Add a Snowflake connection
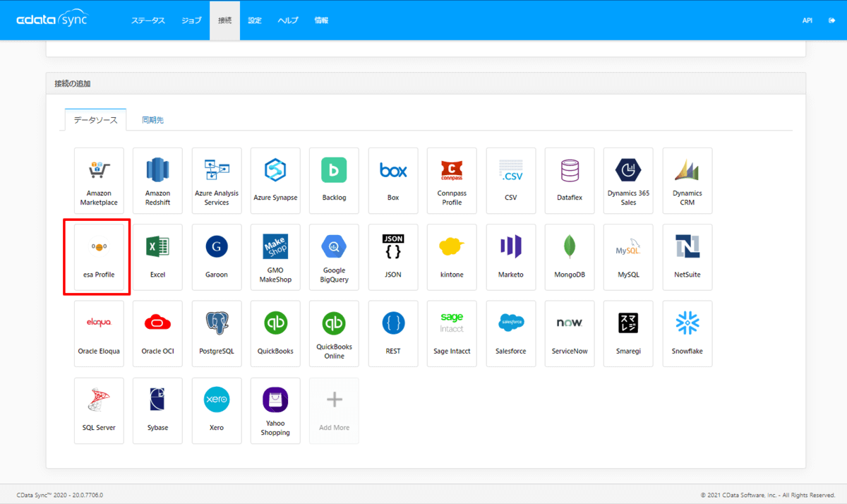The width and height of the screenshot is (847, 504). 687,334
